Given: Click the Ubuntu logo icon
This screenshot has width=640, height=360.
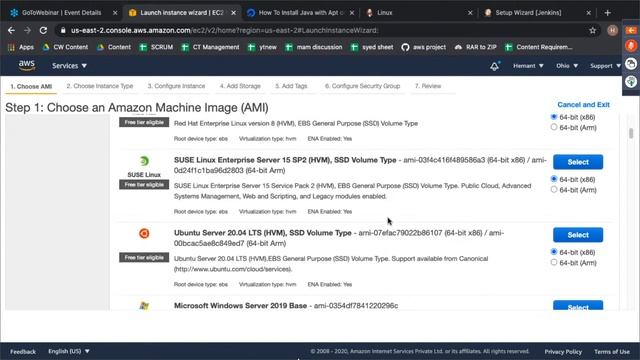Looking at the screenshot, I should click(144, 233).
